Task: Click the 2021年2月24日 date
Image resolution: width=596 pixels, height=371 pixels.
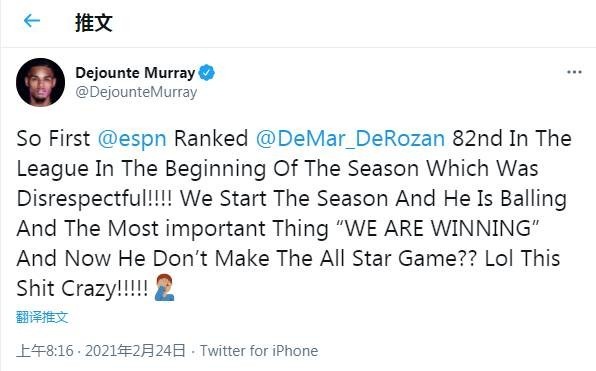Action: pos(135,351)
